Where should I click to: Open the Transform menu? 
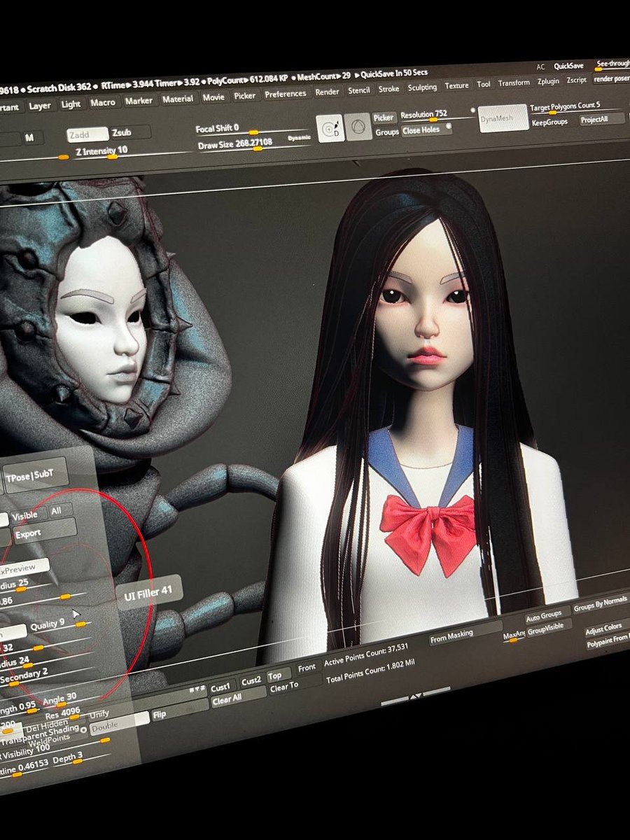point(514,83)
